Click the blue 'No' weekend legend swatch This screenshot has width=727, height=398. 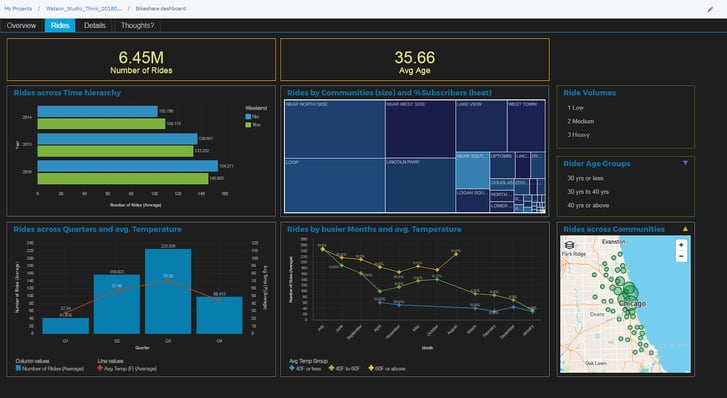[248, 116]
